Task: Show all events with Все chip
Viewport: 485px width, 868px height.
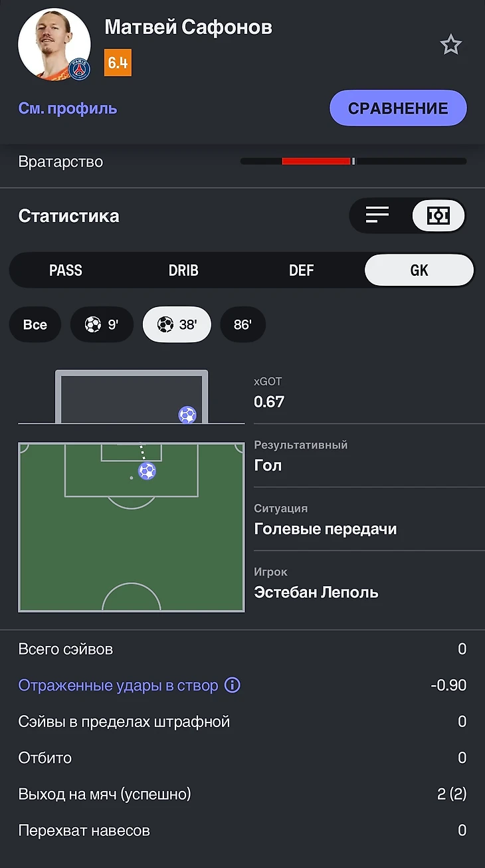Action: click(35, 324)
